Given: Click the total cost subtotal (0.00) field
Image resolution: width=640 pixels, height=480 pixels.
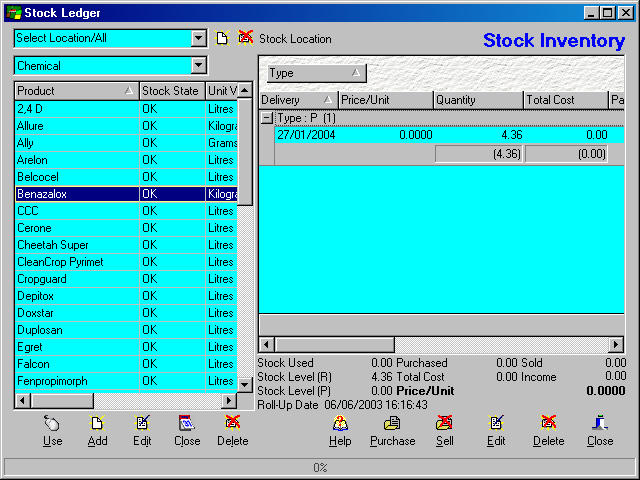Looking at the screenshot, I should pyautogui.click(x=566, y=154).
